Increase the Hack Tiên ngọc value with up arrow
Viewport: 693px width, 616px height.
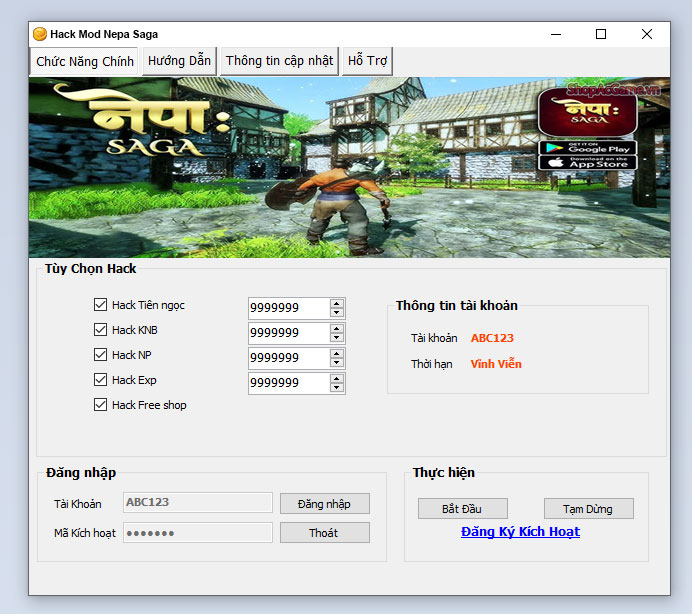(x=337, y=304)
